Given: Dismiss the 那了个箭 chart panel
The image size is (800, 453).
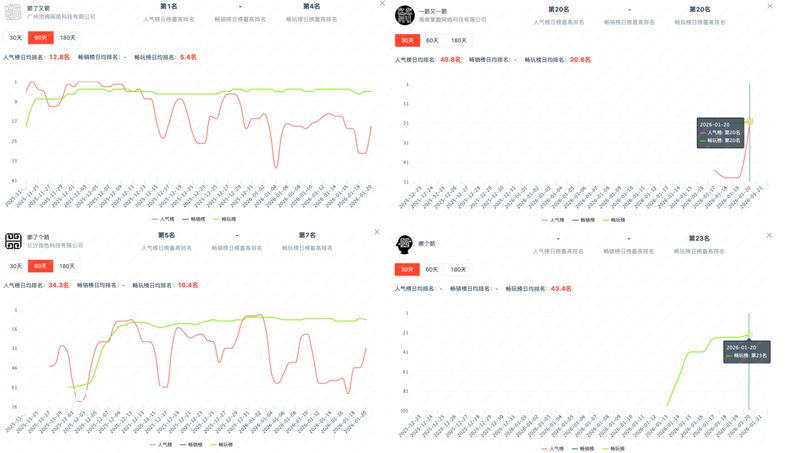Looking at the screenshot, I should 377,233.
